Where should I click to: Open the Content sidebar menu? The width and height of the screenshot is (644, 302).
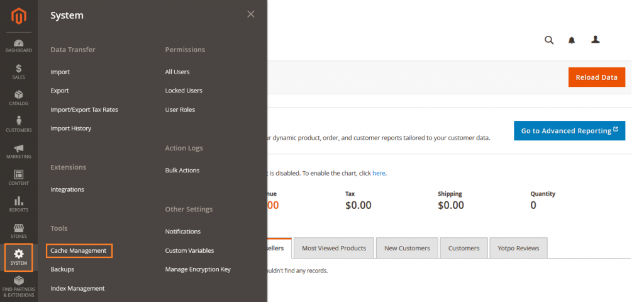coord(19,178)
